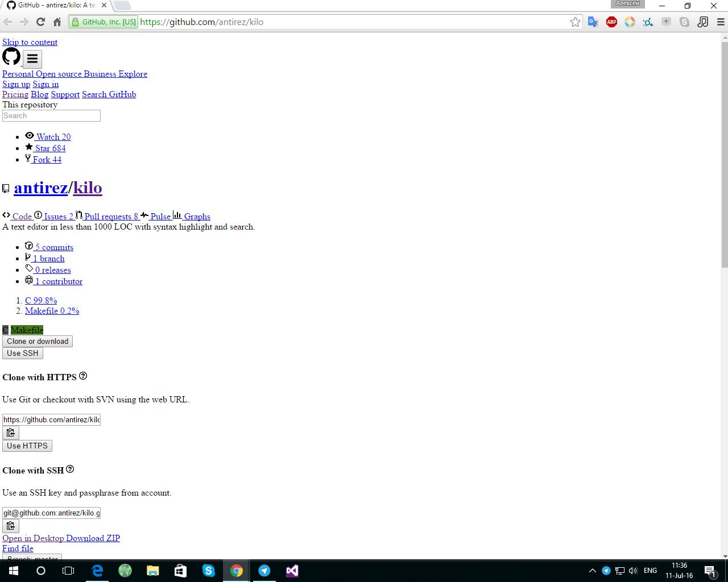Copy the SSH clone URL to clipboard
The image size is (728, 582).
click(x=11, y=526)
